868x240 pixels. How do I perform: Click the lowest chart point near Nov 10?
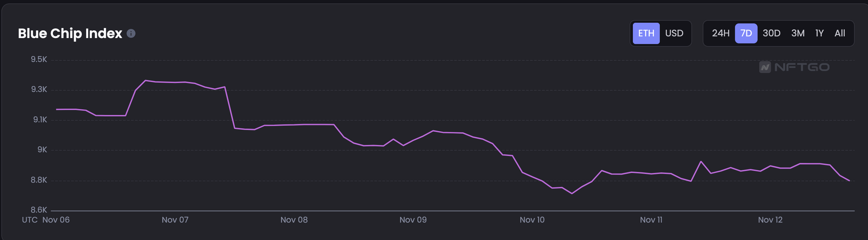click(572, 194)
